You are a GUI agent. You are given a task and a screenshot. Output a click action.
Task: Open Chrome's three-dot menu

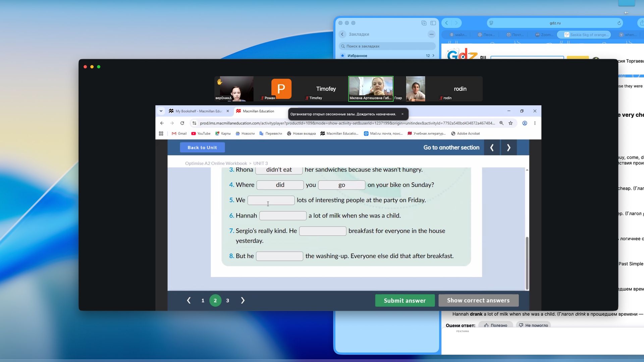tap(535, 123)
